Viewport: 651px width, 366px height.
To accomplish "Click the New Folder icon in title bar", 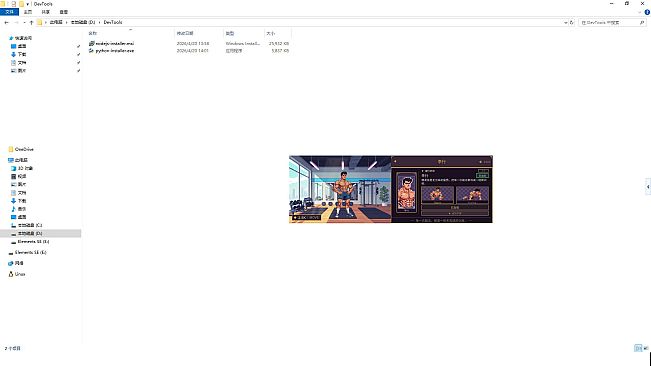I will coord(21,4).
